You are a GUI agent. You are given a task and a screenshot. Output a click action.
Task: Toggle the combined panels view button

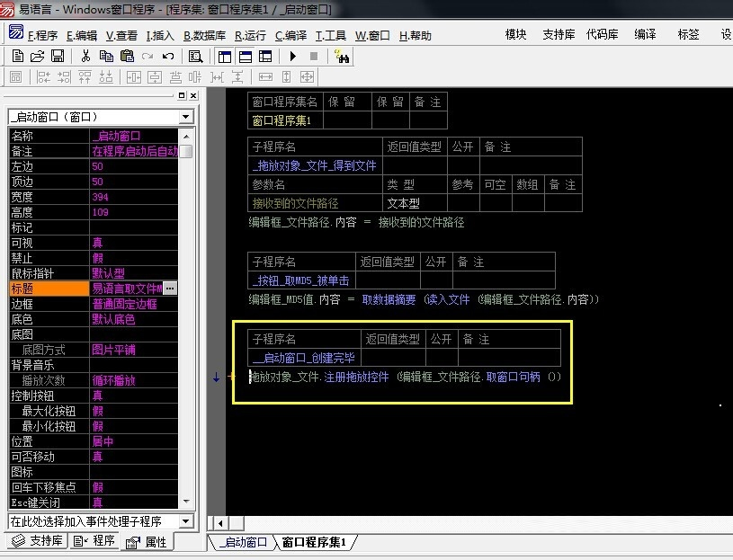pos(265,57)
